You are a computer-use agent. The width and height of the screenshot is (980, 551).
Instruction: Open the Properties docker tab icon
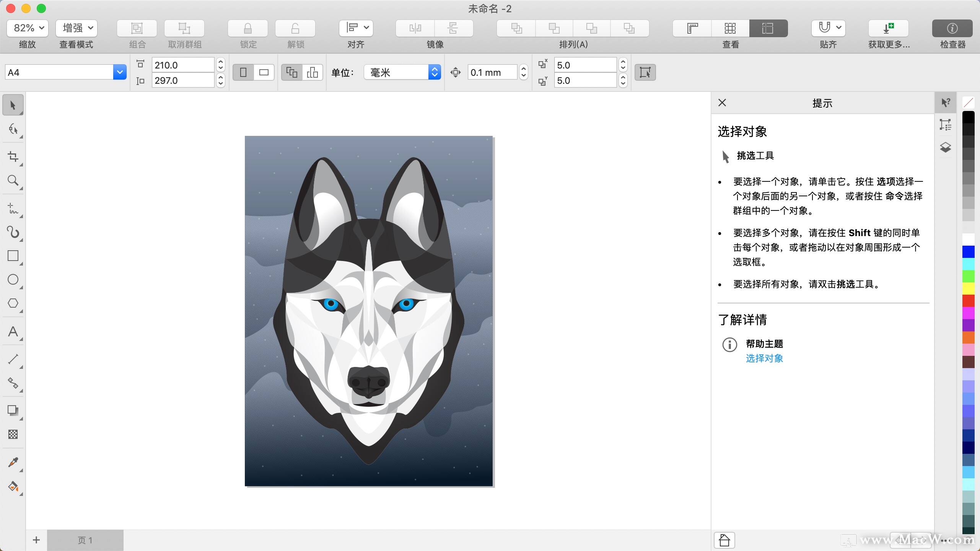click(x=946, y=125)
